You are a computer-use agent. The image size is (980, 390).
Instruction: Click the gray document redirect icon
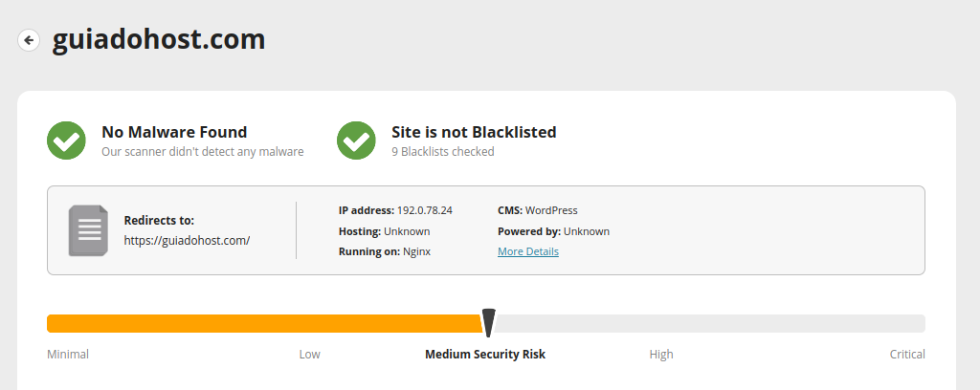pyautogui.click(x=88, y=230)
